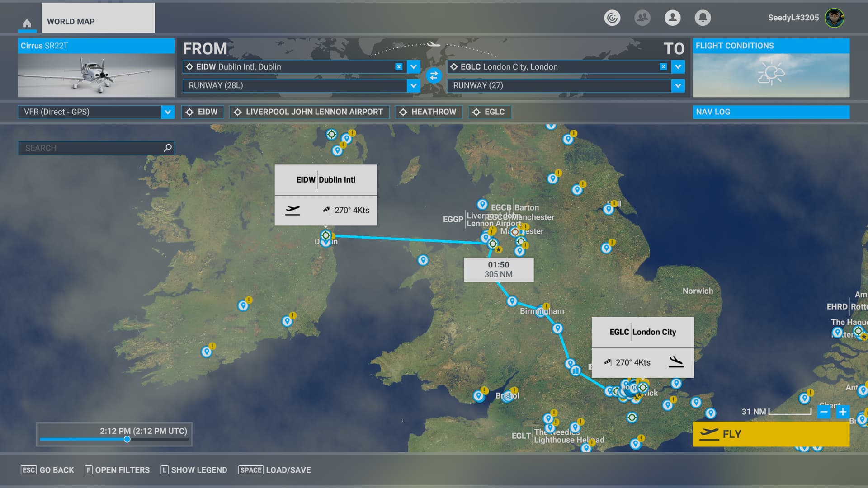Expand the departure runway 28L dropdown
868x488 pixels.
(x=414, y=85)
